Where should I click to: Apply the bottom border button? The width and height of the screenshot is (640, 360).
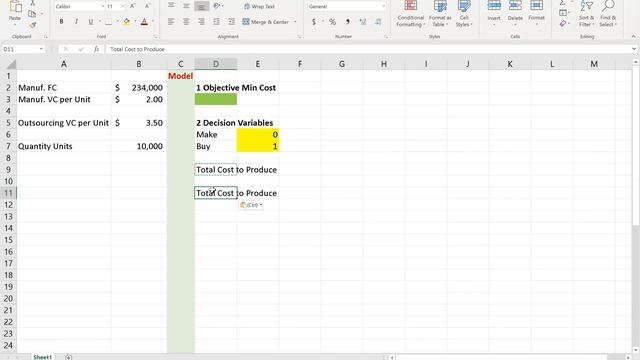tap(109, 22)
